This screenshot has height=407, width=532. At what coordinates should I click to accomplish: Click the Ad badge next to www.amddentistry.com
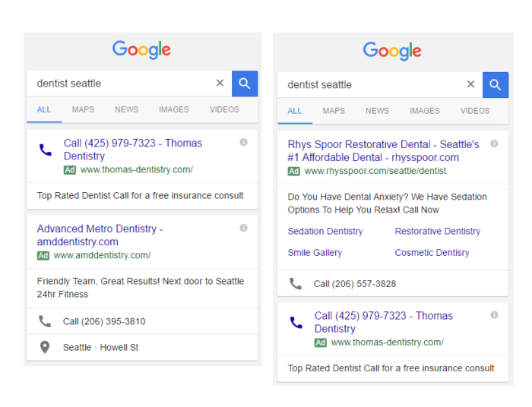43,256
